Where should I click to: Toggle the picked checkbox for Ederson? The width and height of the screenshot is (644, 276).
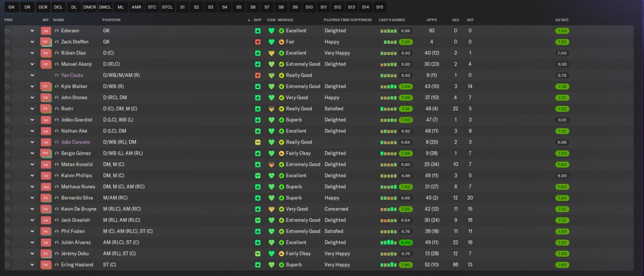pos(7,31)
